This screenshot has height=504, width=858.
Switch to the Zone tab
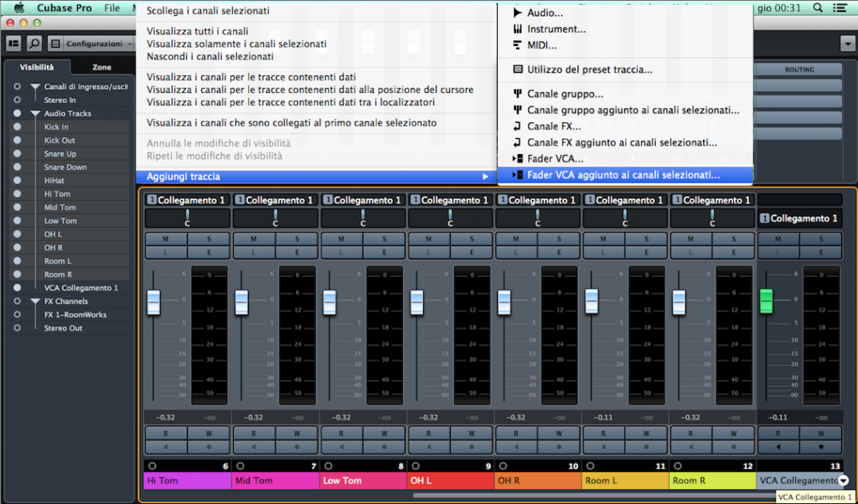tap(101, 67)
